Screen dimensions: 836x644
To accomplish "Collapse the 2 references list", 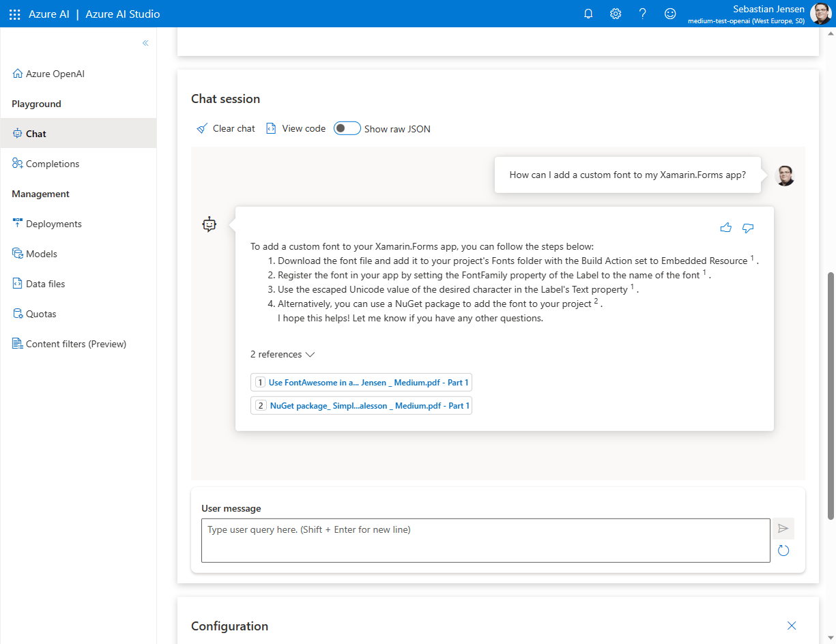I will click(x=283, y=355).
